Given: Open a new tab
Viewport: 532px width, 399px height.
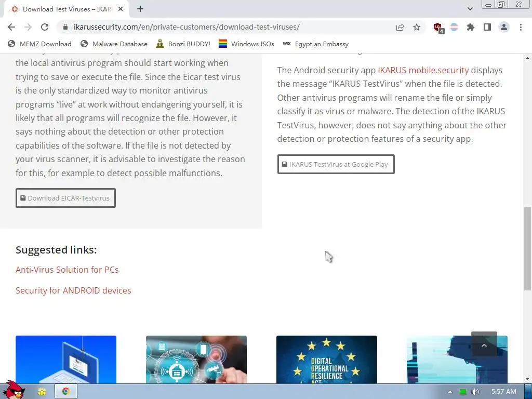Looking at the screenshot, I should 140,9.
